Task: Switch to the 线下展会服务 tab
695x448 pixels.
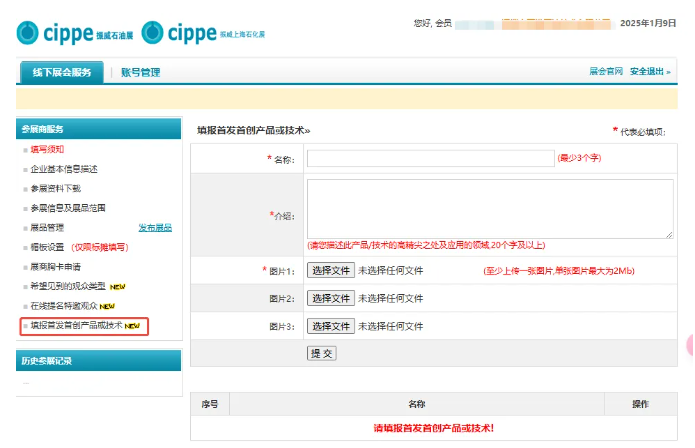Action: pos(61,72)
